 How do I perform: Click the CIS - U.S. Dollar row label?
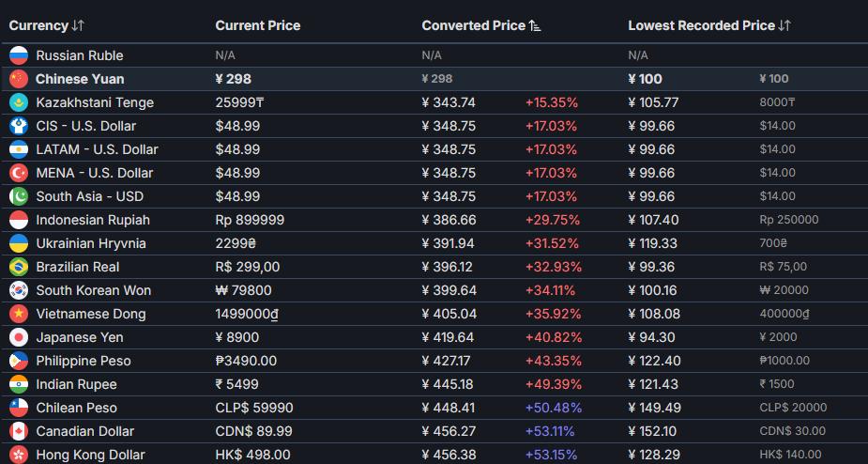click(x=86, y=126)
